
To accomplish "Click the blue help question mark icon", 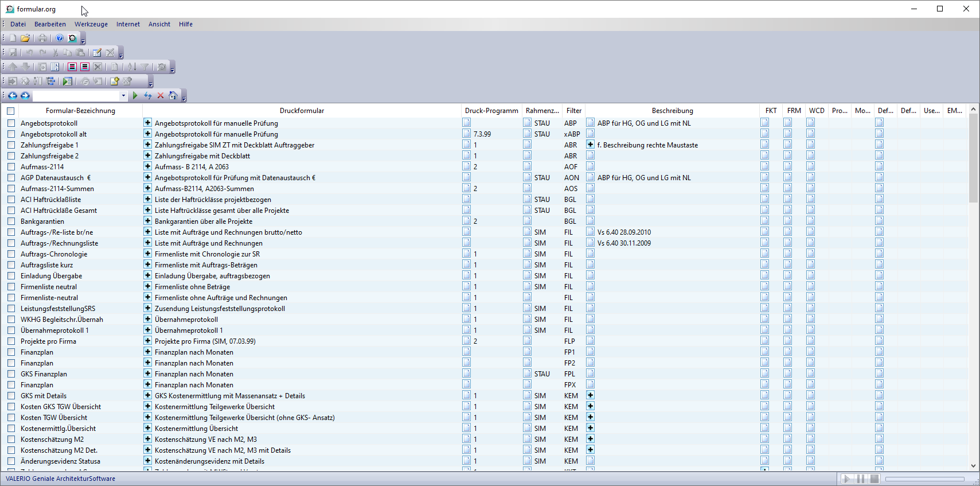I will coord(60,38).
